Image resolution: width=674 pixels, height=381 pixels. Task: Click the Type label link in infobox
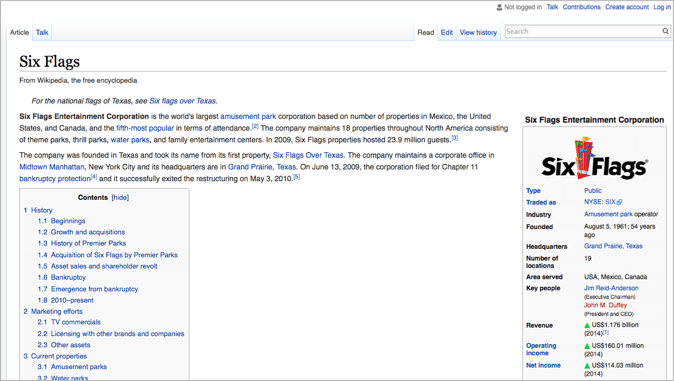click(533, 190)
